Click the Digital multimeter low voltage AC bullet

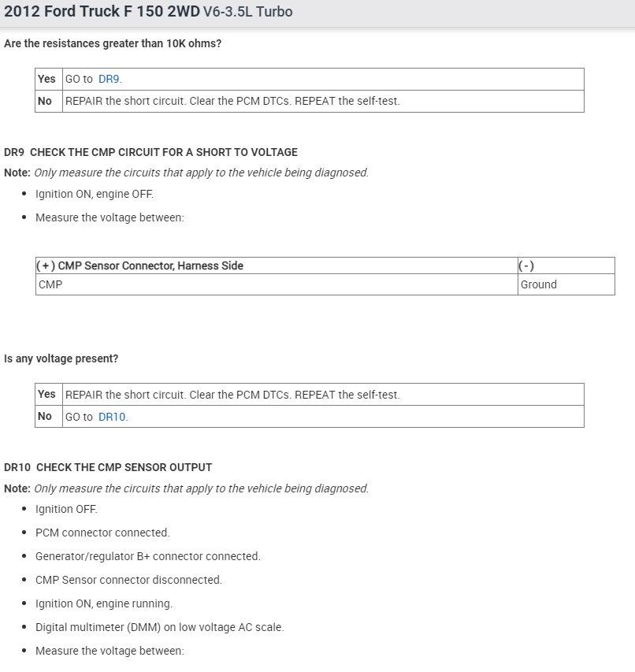[159, 627]
